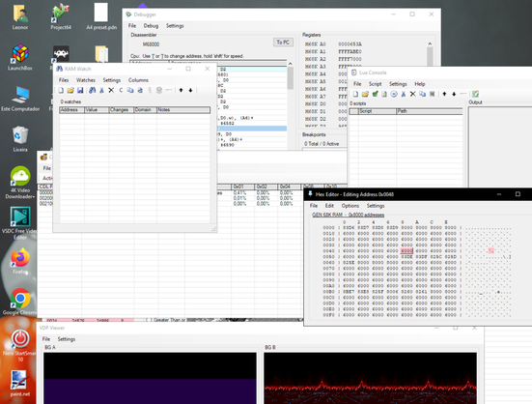Remove a watch with the black X icon in RAM Watch
Image resolution: width=532 pixels, height=404 pixels.
111,90
